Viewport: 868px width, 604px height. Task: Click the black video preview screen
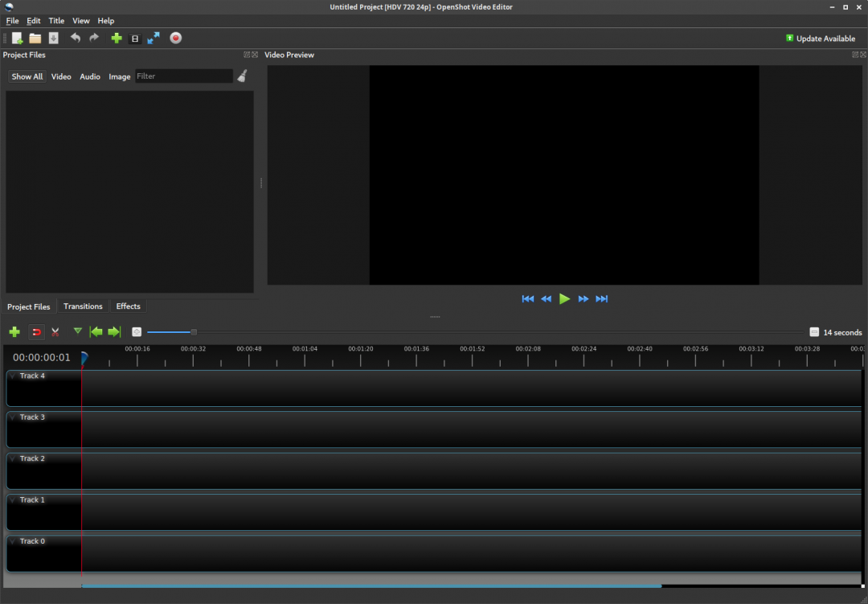[x=564, y=175]
